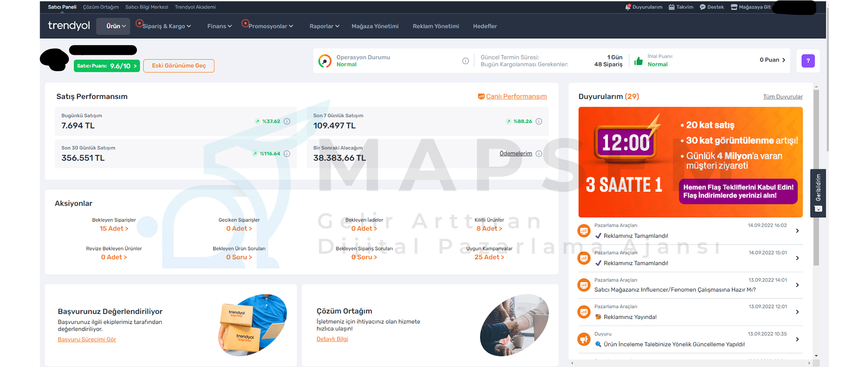Click megaphone icon of Ürün İnceleme announcement
Screen dimensions: 868x367
point(584,339)
